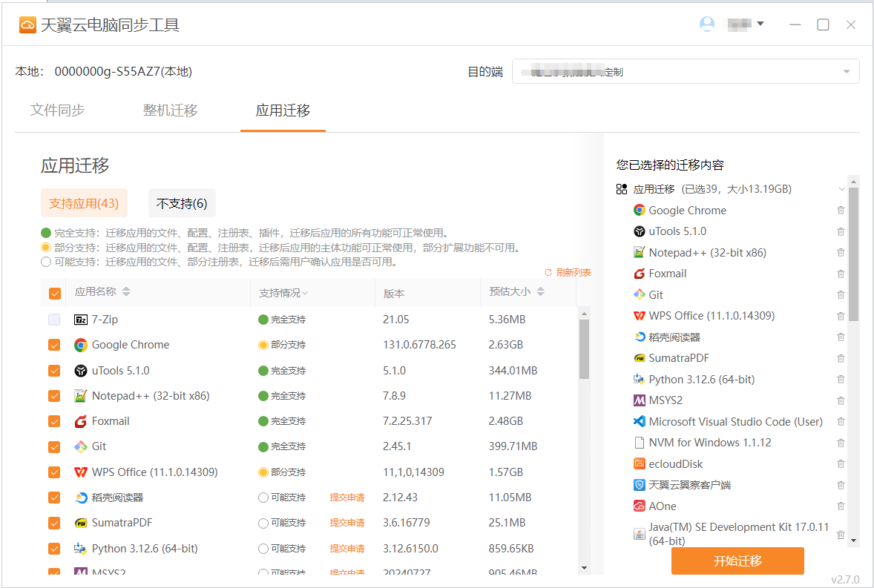Image resolution: width=874 pixels, height=588 pixels.
Task: Click the refresh list icon
Action: click(548, 273)
